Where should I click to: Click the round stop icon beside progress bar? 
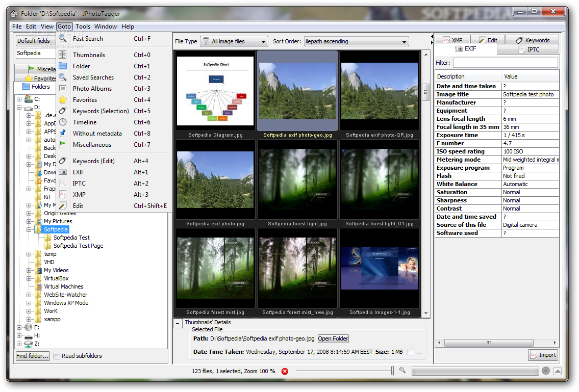coord(546,371)
